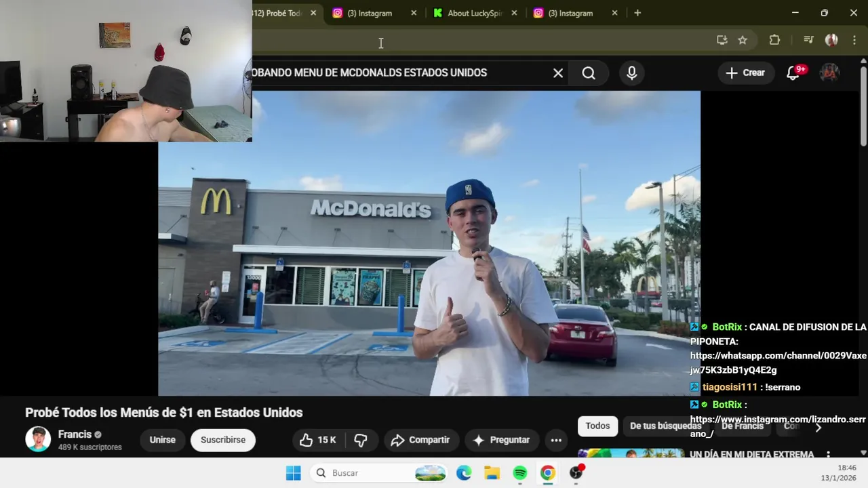Open the OBS-like app with red badge in taskbar
Screen dimensions: 868x488
pyautogui.click(x=576, y=473)
